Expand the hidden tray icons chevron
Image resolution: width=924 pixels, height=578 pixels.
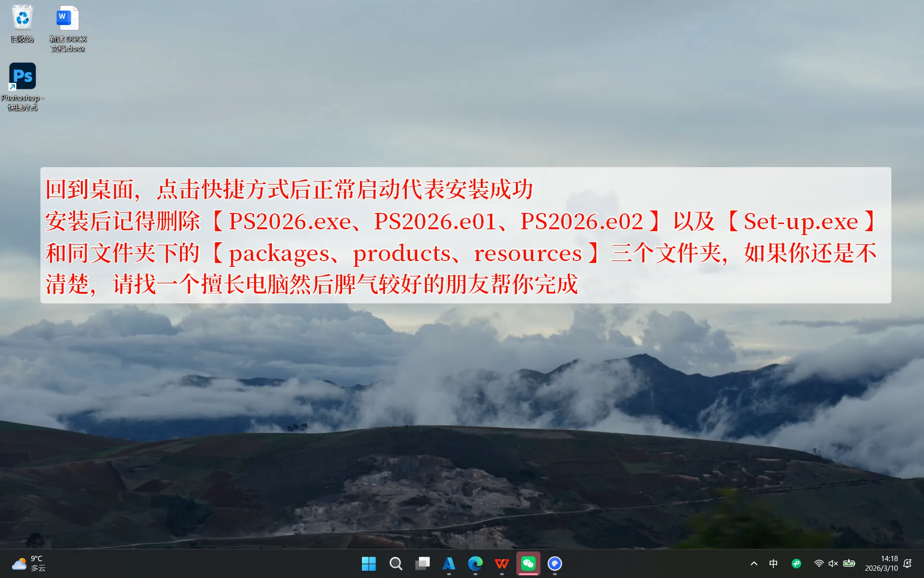coord(754,564)
